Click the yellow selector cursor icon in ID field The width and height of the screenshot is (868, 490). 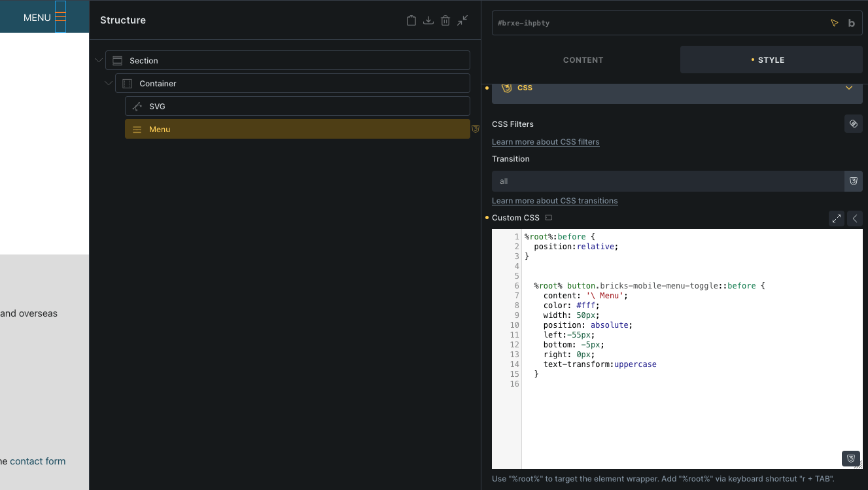coord(834,23)
